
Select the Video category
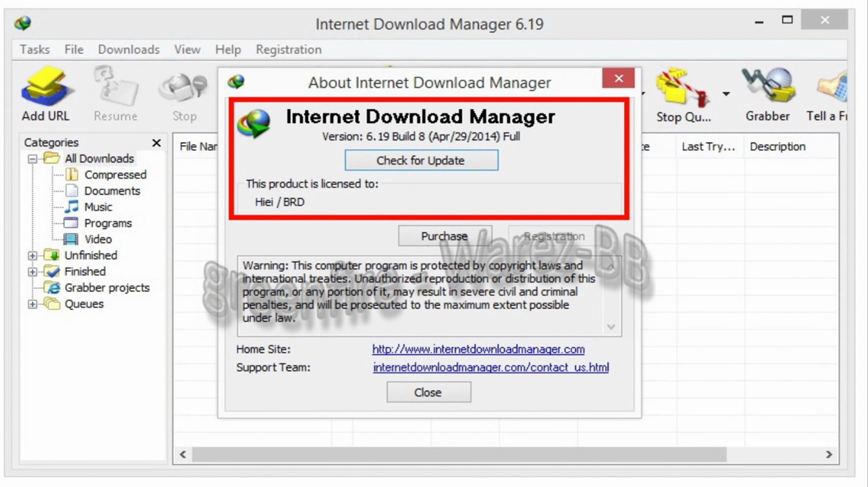(98, 239)
